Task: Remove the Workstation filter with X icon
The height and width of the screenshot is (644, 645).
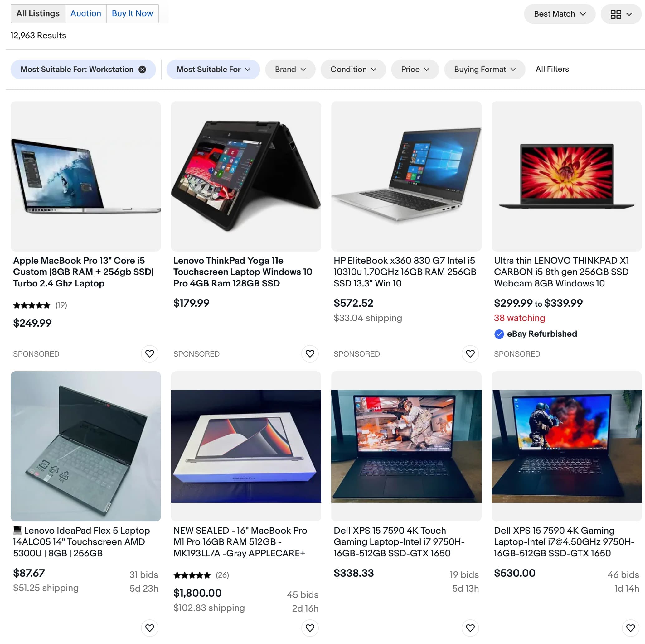Action: (x=142, y=70)
